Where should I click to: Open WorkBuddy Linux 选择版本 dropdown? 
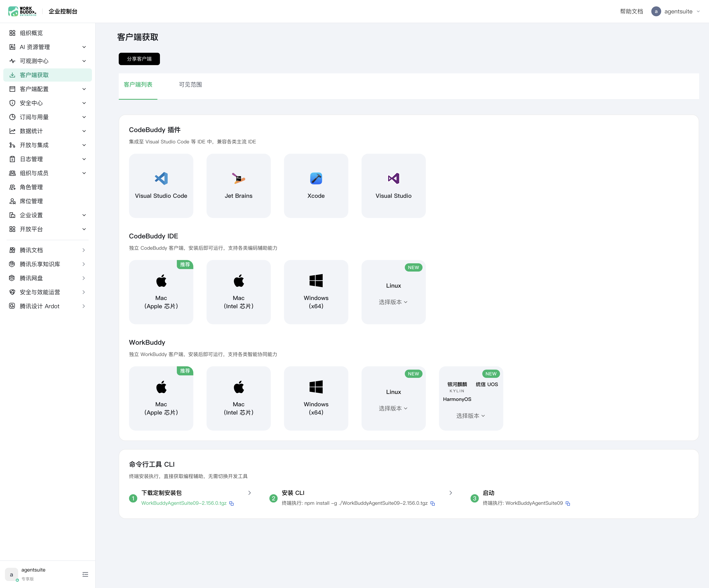tap(393, 408)
